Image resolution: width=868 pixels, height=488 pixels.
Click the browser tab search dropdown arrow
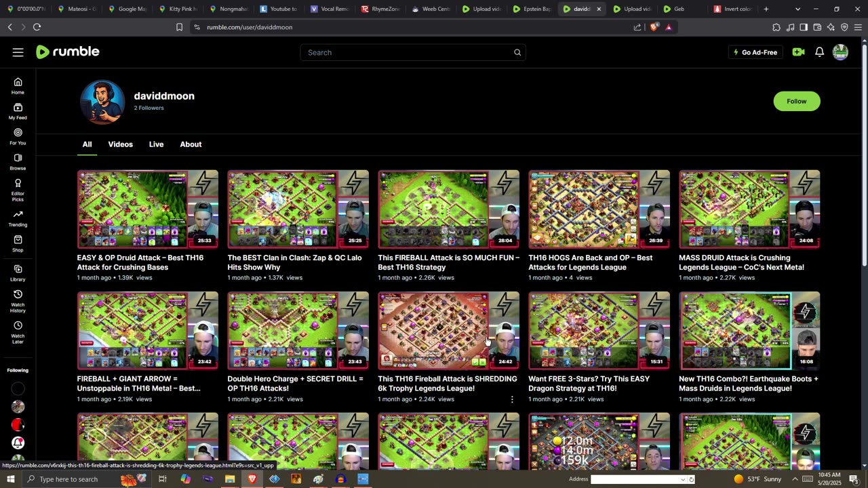coord(797,9)
